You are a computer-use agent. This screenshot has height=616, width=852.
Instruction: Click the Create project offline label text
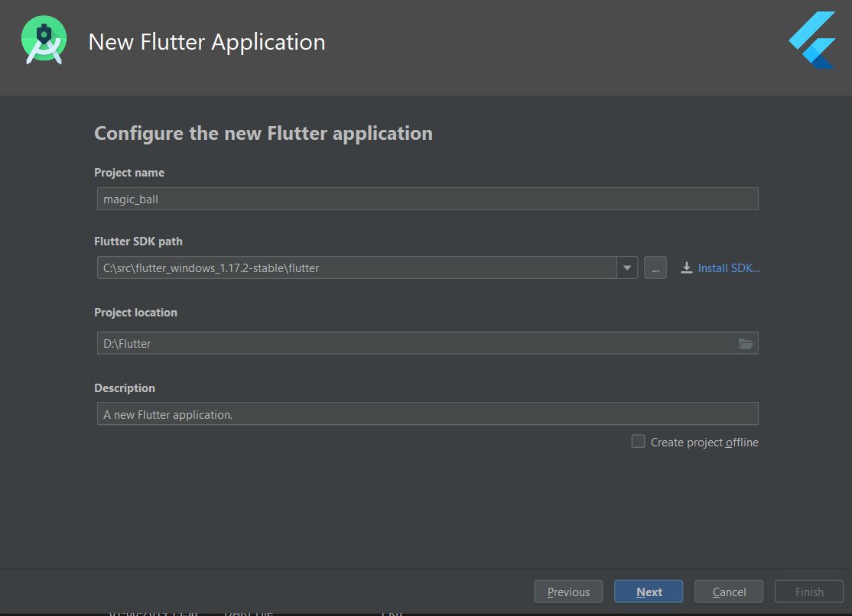tap(704, 443)
